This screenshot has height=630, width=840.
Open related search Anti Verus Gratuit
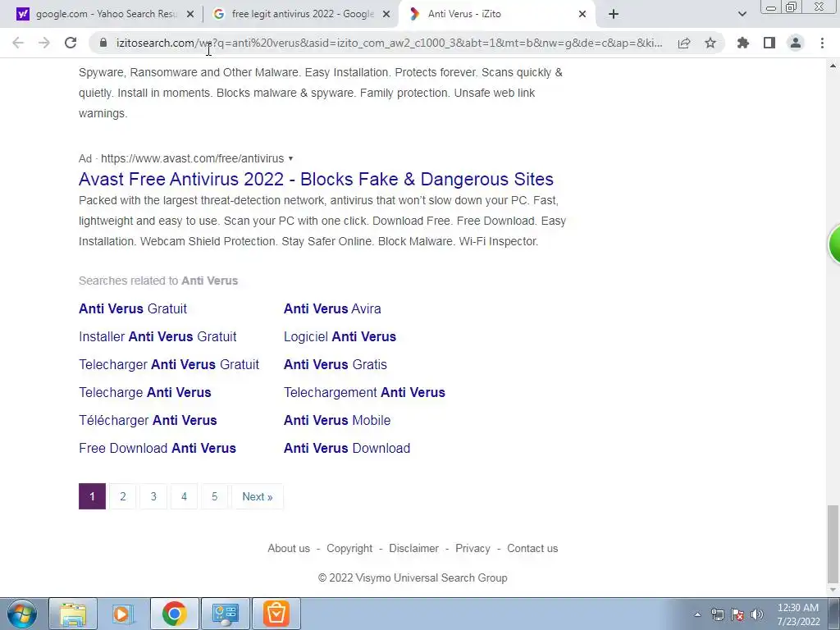[x=133, y=308]
